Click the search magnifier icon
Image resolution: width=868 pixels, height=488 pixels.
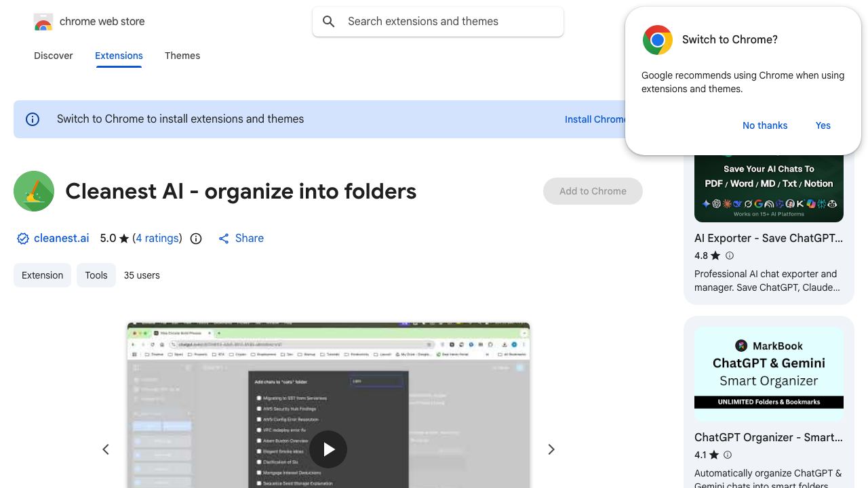[x=329, y=22]
